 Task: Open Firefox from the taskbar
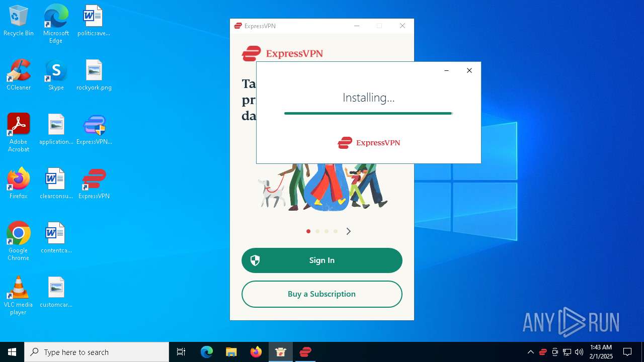click(256, 352)
